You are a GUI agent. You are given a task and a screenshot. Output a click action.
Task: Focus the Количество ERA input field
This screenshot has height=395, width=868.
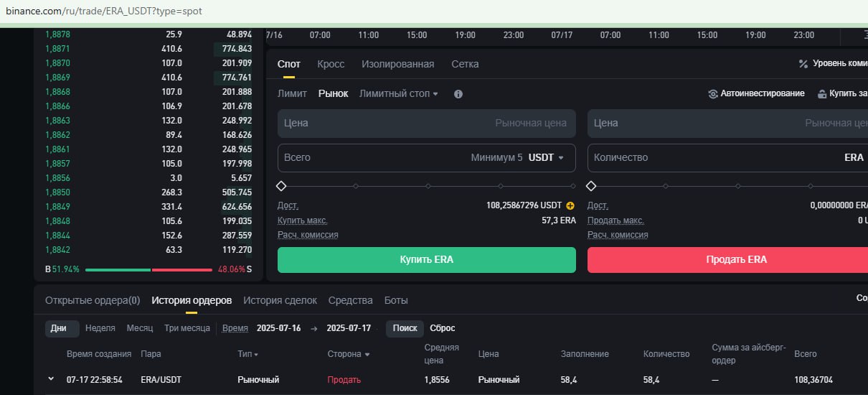coord(727,157)
